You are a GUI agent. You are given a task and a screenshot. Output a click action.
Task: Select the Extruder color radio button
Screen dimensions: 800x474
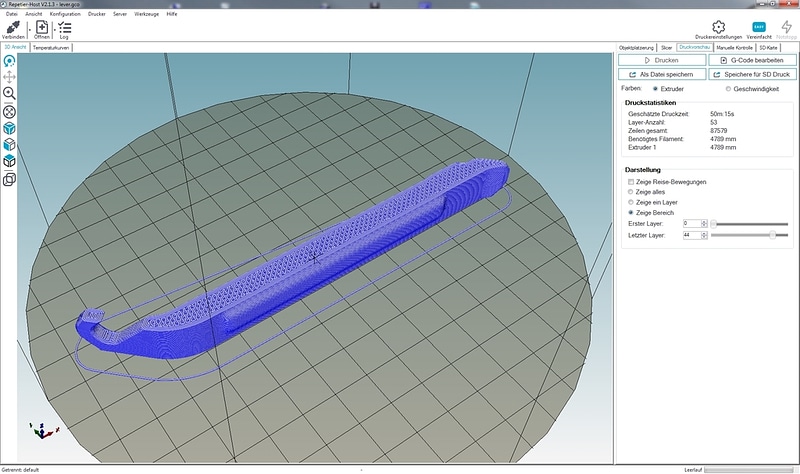click(655, 89)
